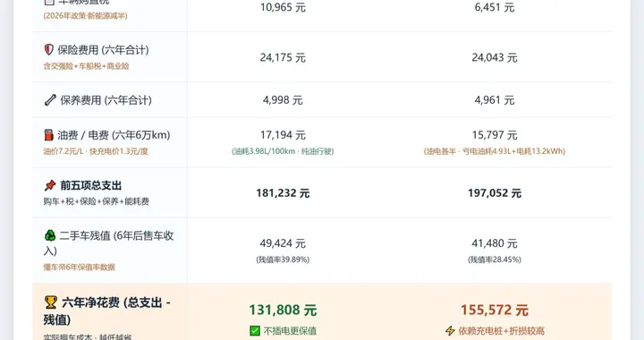Click the fuel can icon beside 油费 / 电费
Screen dimensions: 644x340
coord(49,135)
